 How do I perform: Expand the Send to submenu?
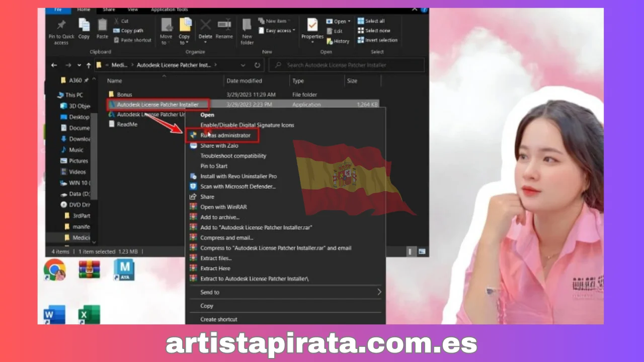[284, 292]
